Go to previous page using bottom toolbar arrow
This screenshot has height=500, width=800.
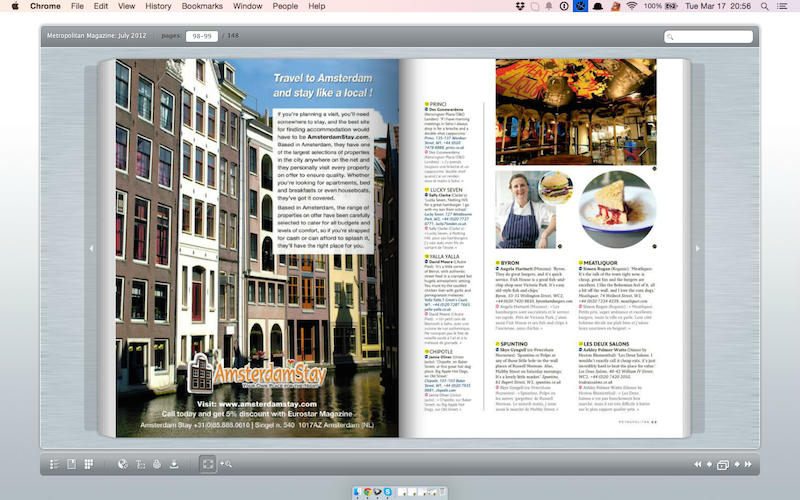pyautogui.click(x=709, y=464)
